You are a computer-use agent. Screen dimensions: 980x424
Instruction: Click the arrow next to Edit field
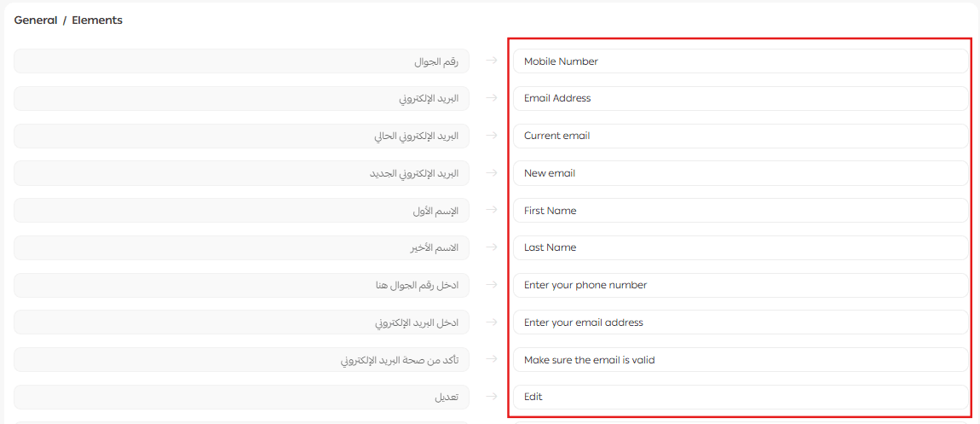(491, 397)
